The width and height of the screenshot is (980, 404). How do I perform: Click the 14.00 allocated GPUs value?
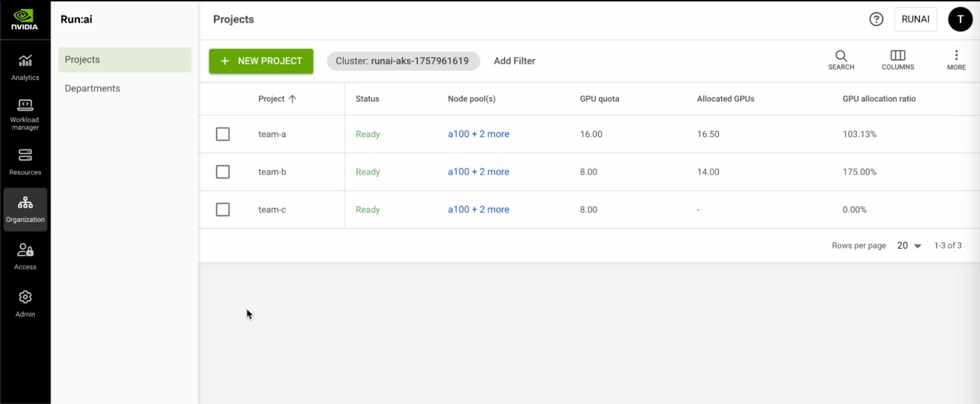(708, 172)
